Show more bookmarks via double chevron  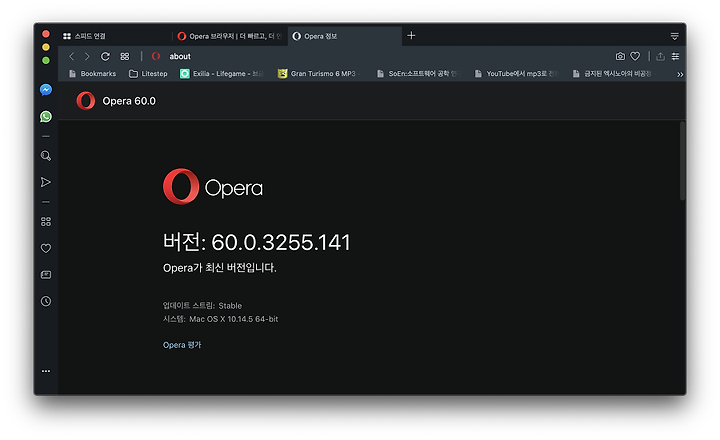click(x=680, y=74)
